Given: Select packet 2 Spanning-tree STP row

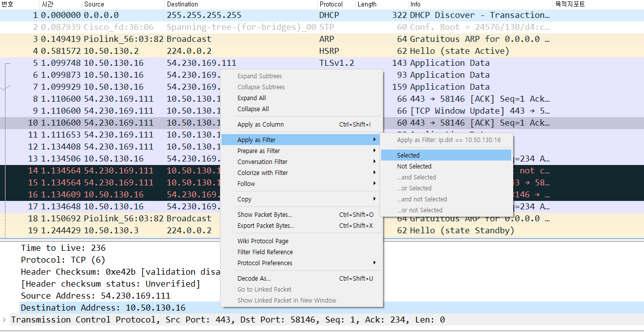Looking at the screenshot, I should [322, 27].
